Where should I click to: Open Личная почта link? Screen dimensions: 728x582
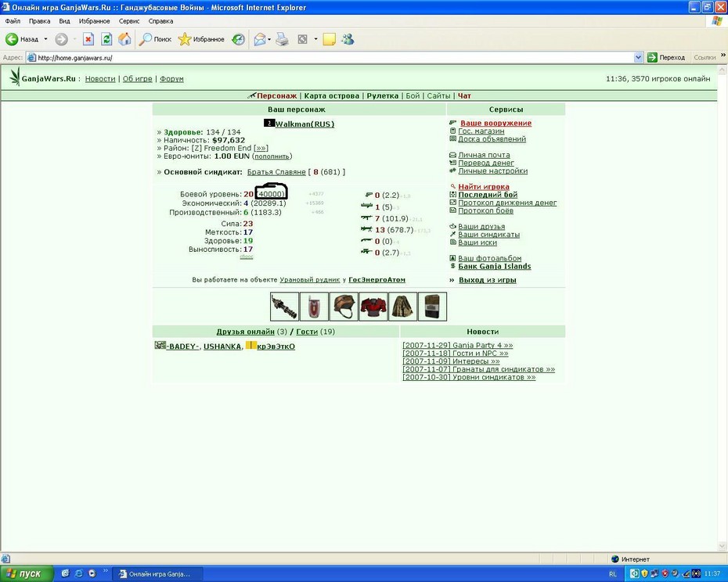tap(484, 155)
